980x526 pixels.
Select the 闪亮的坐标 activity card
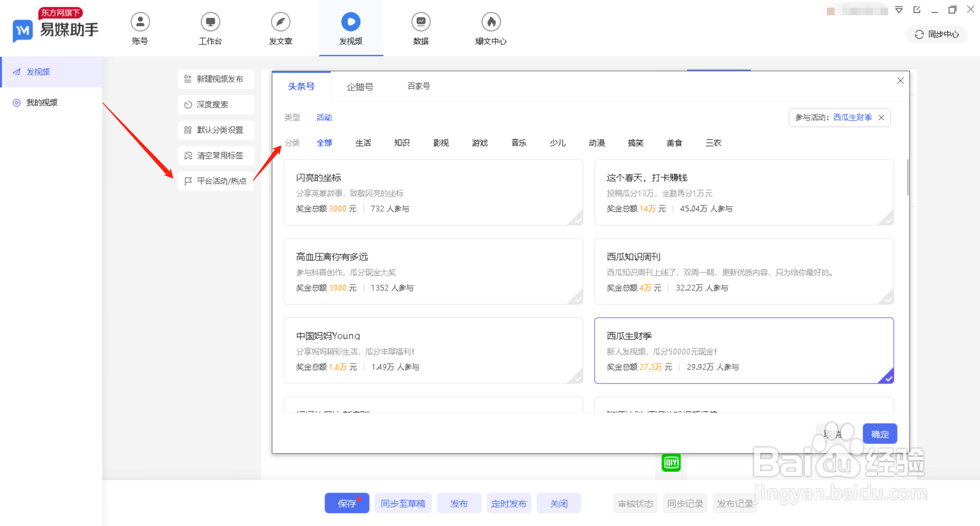coord(433,193)
